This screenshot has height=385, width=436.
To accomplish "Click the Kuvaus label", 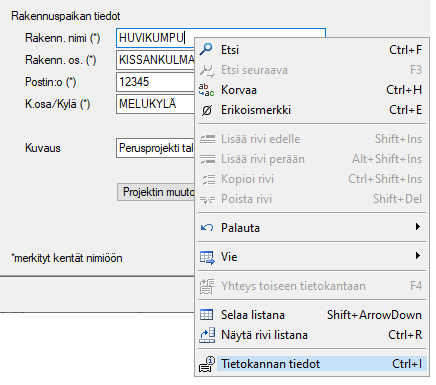I will 43,148.
